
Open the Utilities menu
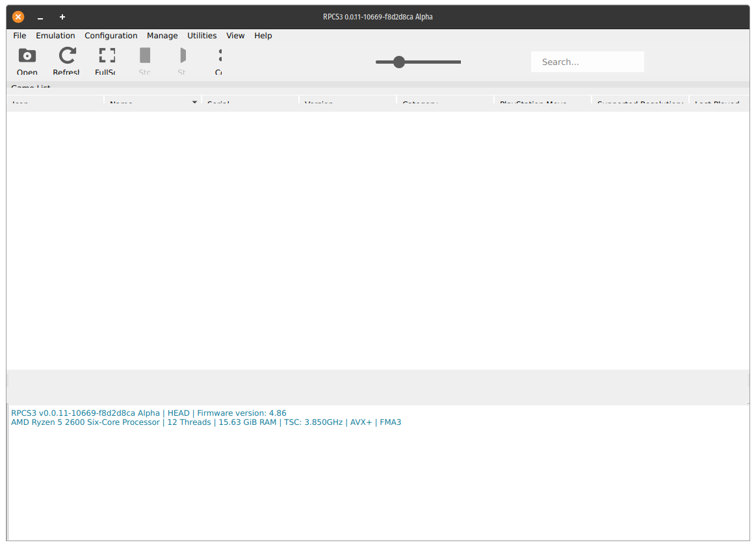202,36
